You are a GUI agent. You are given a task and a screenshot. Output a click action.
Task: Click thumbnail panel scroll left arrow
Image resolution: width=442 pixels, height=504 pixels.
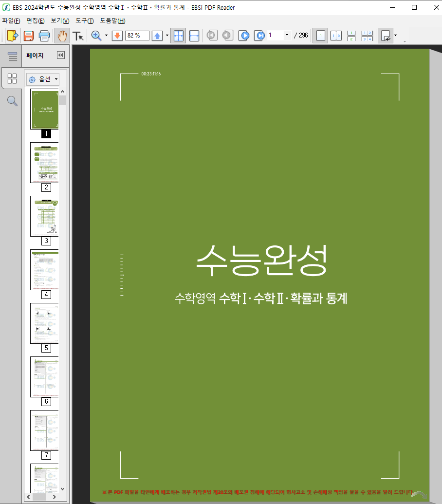28,497
